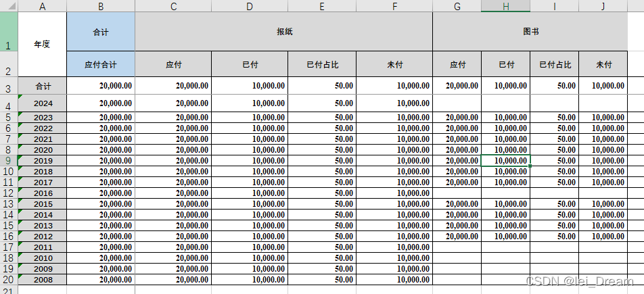
Task: Click 应付 header under 图书
Action: click(457, 64)
